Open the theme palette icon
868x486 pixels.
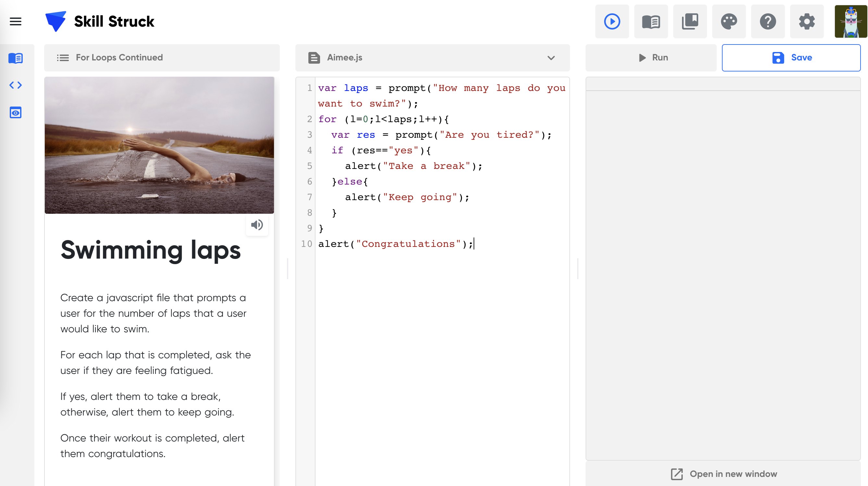(x=728, y=21)
